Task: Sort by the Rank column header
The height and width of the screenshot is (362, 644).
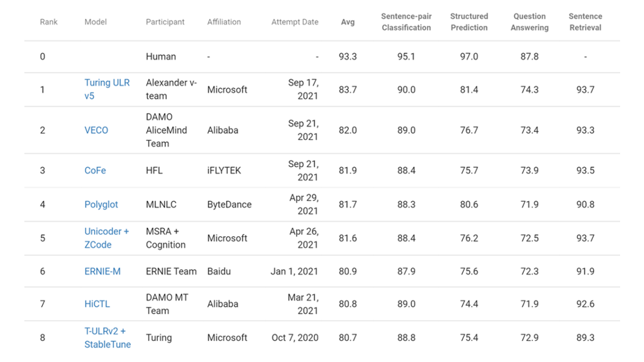Action: (49, 22)
